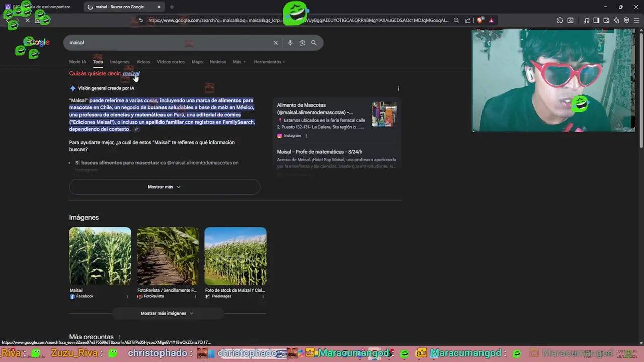
Task: Switch to the Modo IA tab
Action: coord(77,62)
